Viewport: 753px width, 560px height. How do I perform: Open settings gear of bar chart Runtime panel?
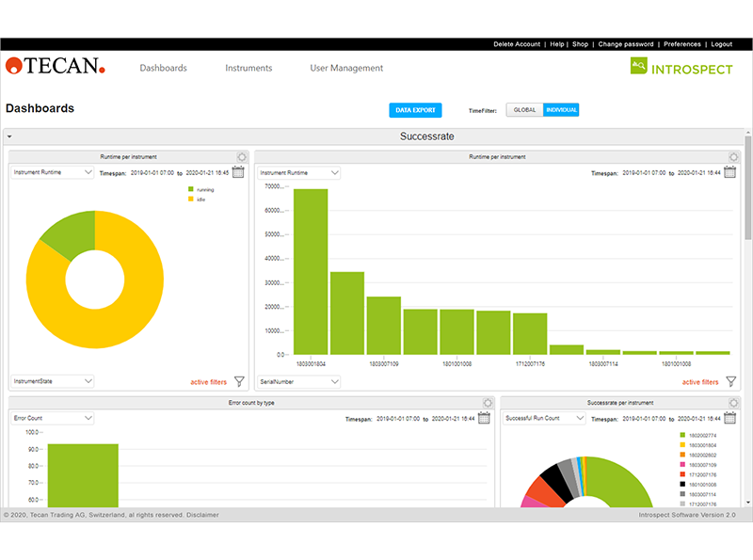pyautogui.click(x=733, y=157)
